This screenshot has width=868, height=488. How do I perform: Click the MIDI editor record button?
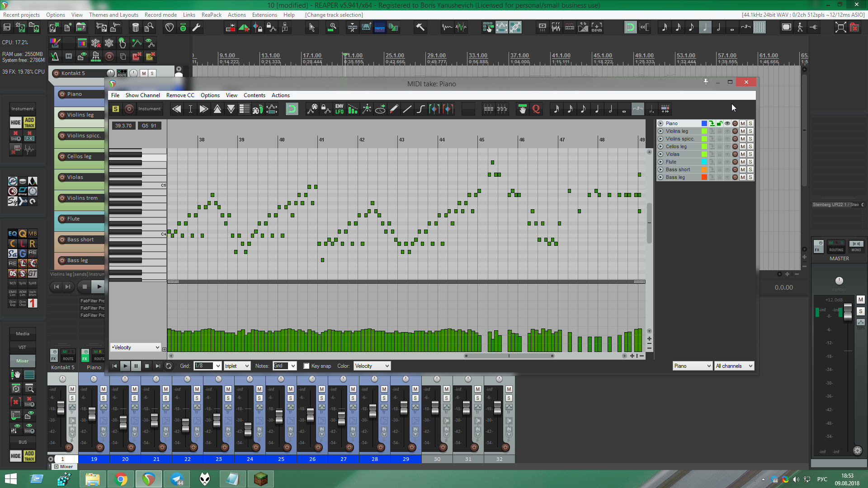pos(129,109)
